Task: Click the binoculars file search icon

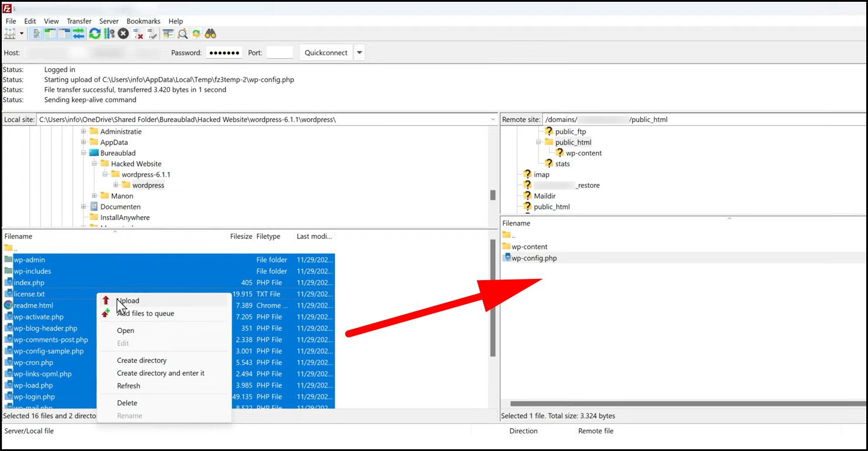Action: 211,33
